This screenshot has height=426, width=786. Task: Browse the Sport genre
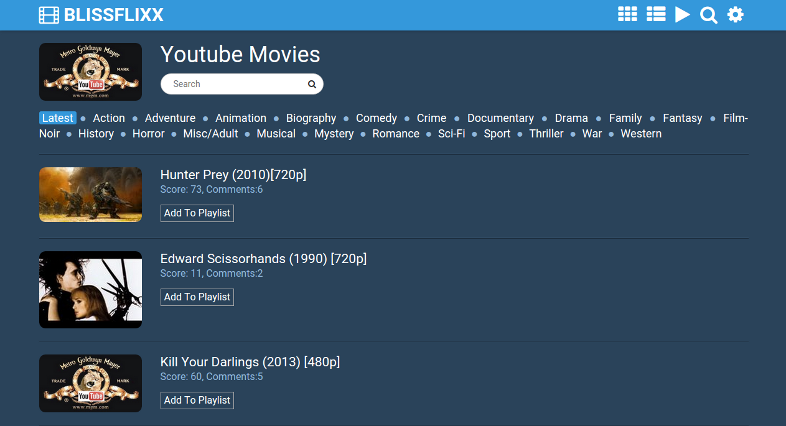(497, 134)
